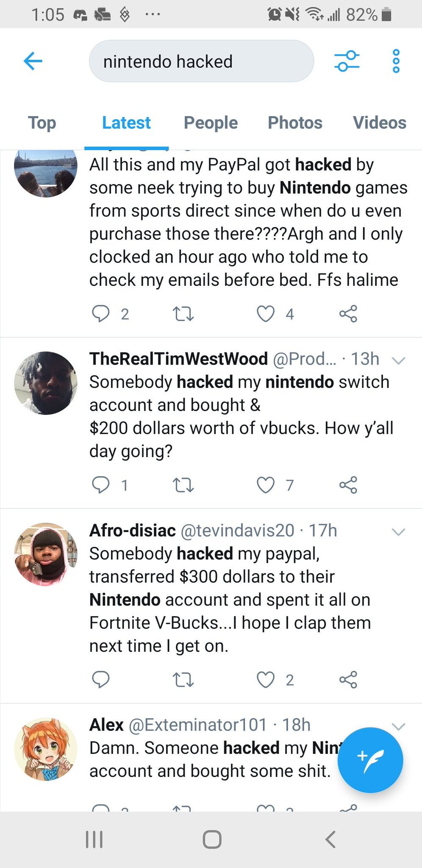The height and width of the screenshot is (868, 422).
Task: Tap the back arrow in search header
Action: 33,61
